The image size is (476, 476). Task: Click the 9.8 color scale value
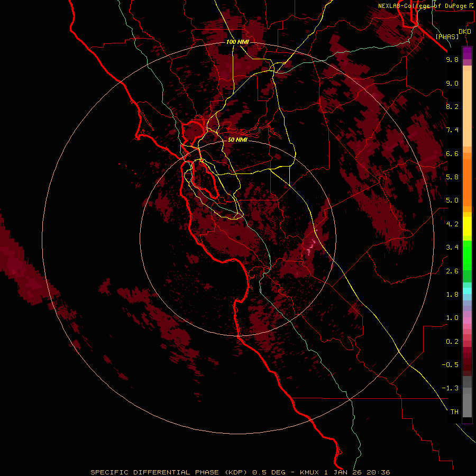click(x=452, y=59)
